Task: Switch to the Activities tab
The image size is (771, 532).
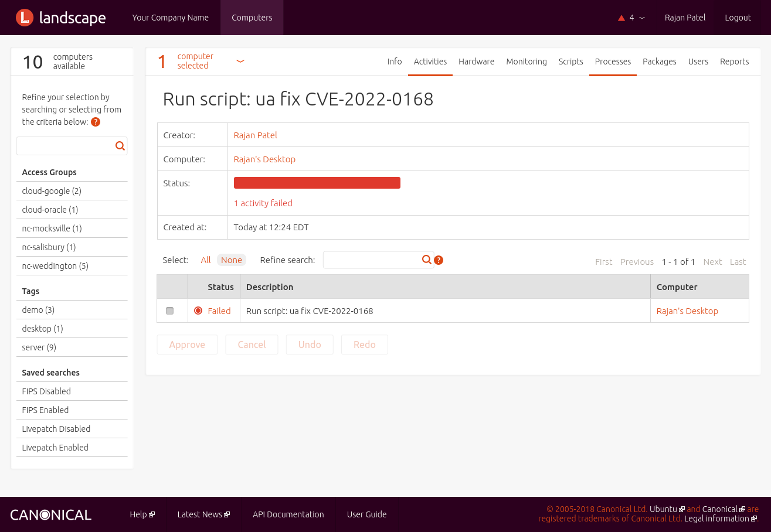Action: 430,62
